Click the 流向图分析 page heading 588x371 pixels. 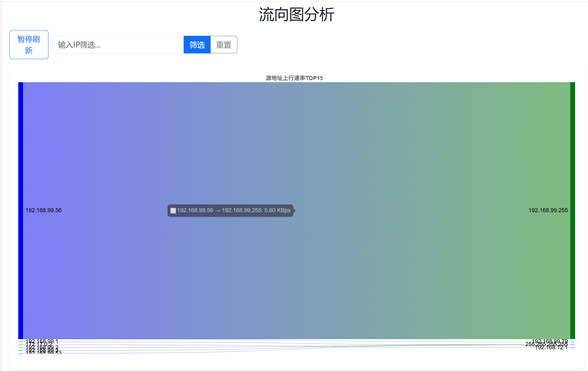[296, 15]
